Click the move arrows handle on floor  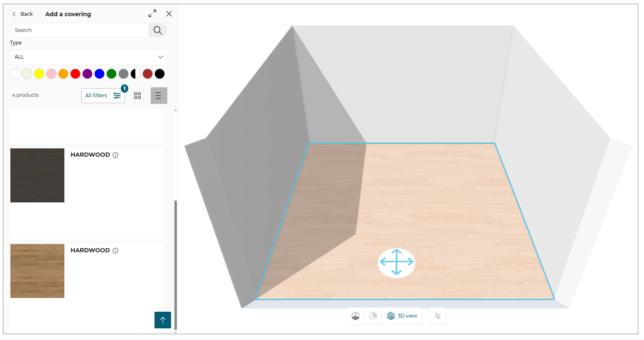(x=397, y=262)
